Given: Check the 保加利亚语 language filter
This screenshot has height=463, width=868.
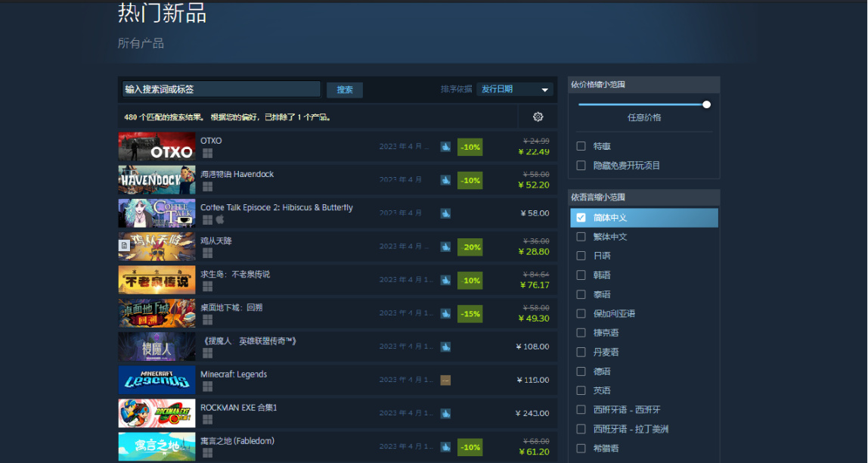Looking at the screenshot, I should coord(581,313).
